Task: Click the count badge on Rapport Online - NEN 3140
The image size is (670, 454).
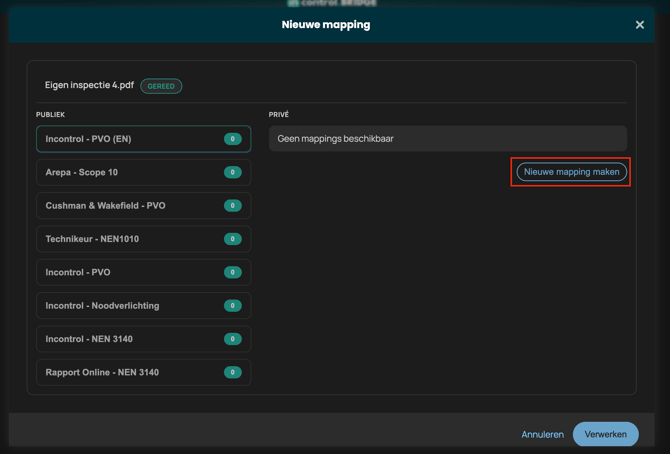Action: pos(233,372)
